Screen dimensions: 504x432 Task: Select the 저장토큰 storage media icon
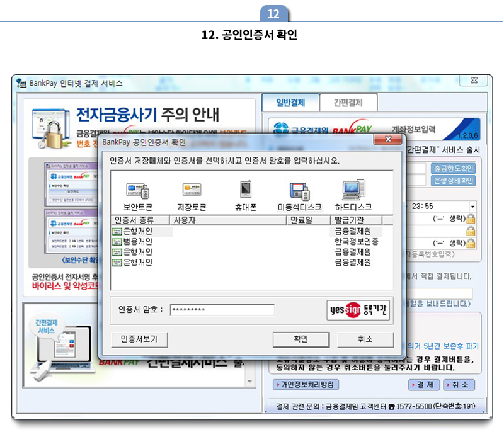pyautogui.click(x=192, y=196)
